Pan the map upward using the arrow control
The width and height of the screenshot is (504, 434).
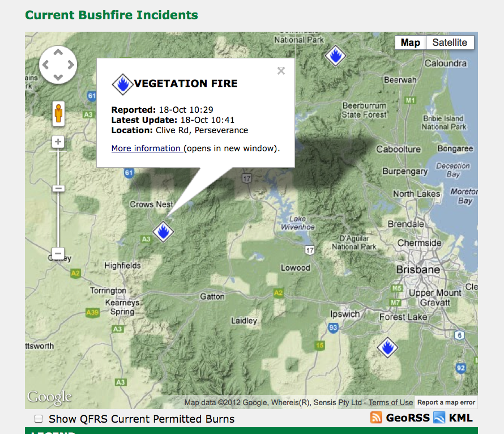tap(58, 52)
